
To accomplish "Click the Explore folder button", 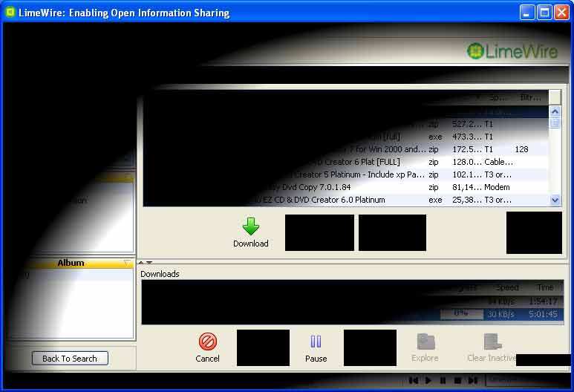I will [x=425, y=347].
